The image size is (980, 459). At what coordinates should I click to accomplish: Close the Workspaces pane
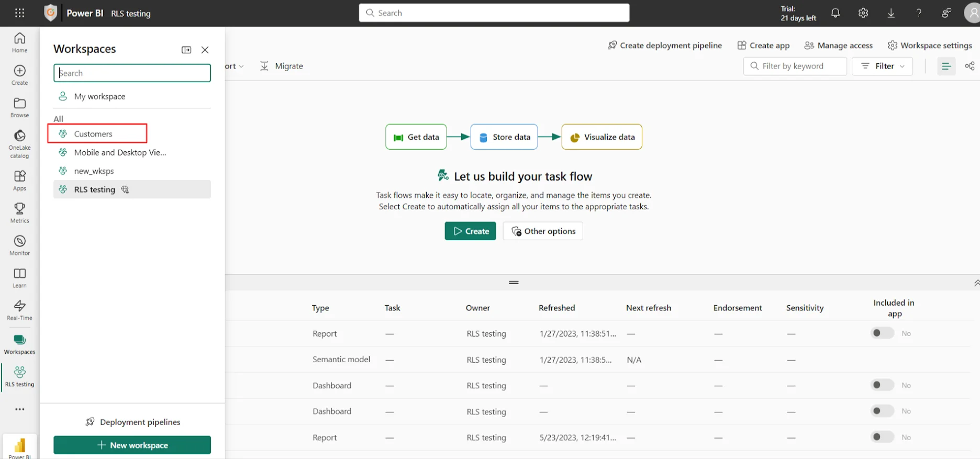pos(205,50)
